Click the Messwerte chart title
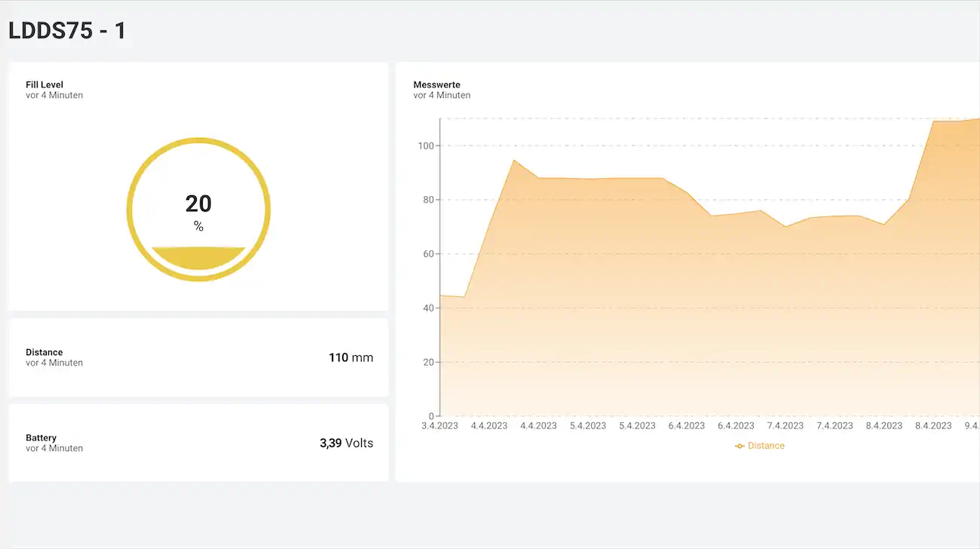The height and width of the screenshot is (549, 980). tap(436, 84)
